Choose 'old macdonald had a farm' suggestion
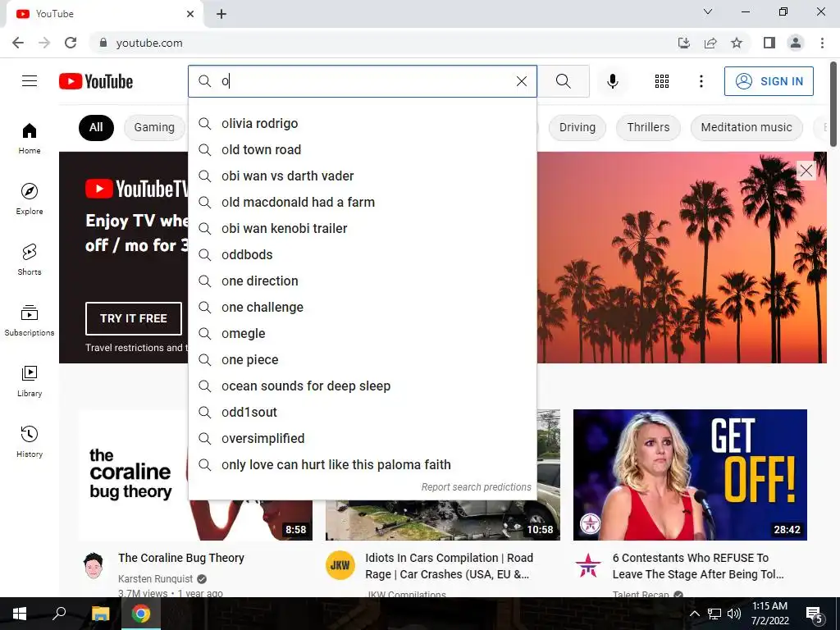The width and height of the screenshot is (840, 630). tap(363, 202)
